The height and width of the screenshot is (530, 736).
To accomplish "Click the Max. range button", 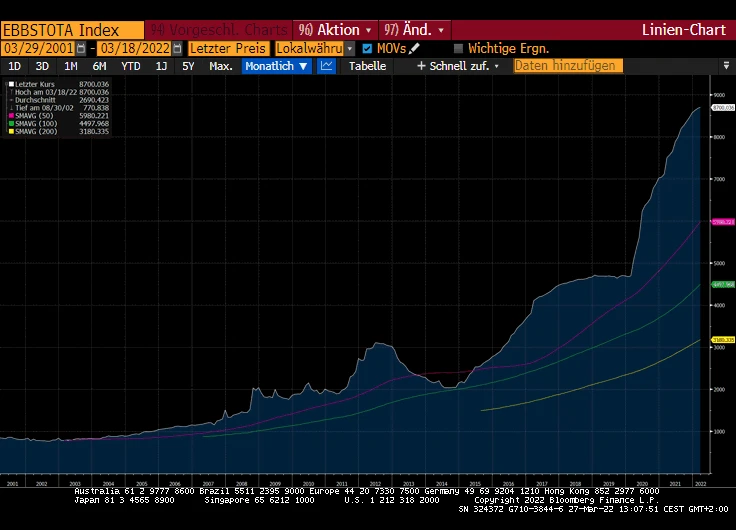I will [x=221, y=66].
